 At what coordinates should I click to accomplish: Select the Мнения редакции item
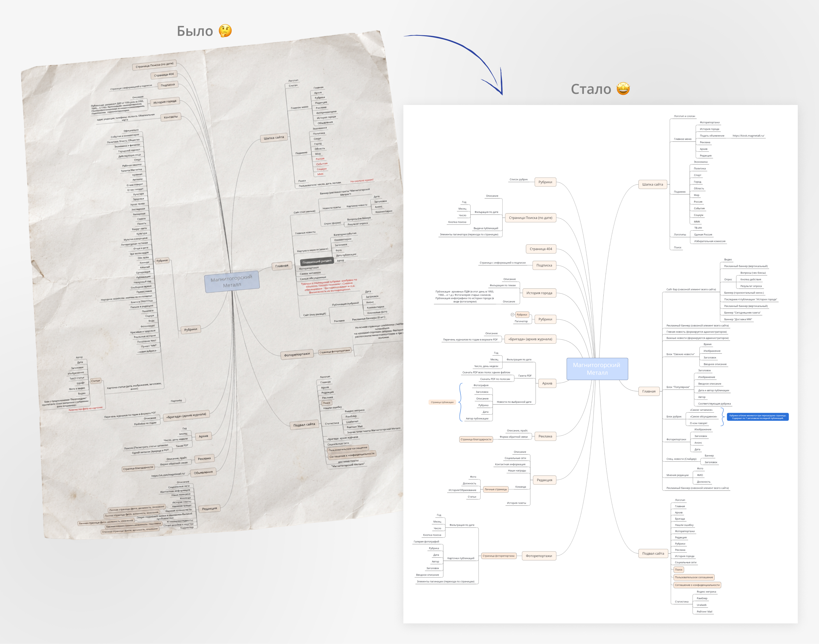[x=677, y=475]
